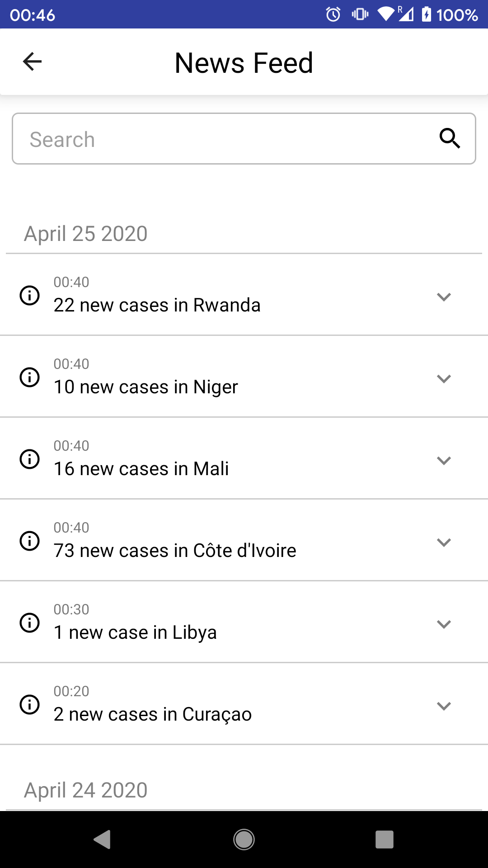Expand the 16 new cases in Mali entry
Viewport: 488px width, 868px height.
[x=444, y=461]
